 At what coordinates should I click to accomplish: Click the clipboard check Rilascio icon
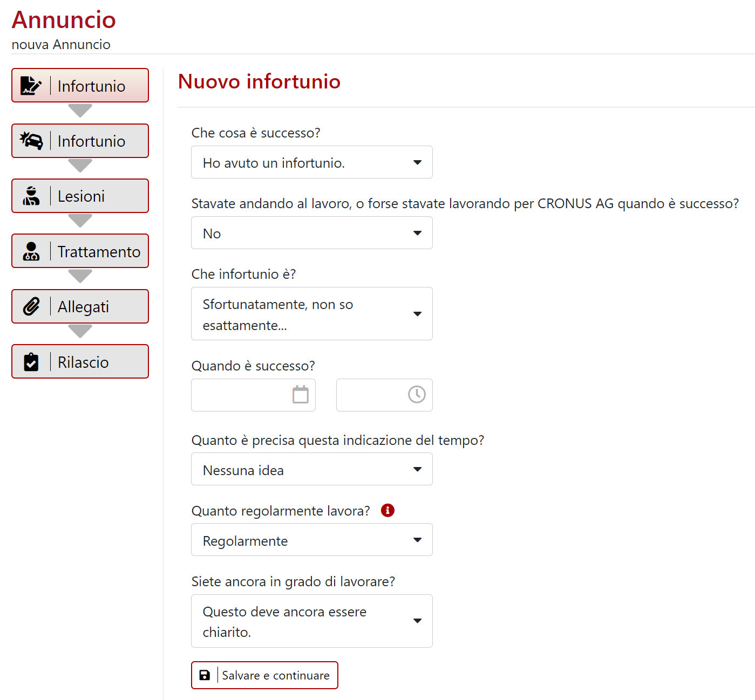[x=31, y=362]
